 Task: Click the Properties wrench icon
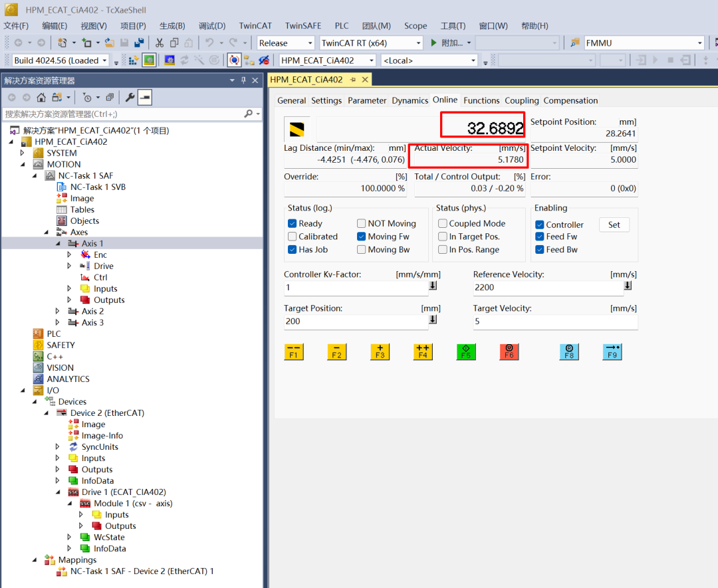tap(130, 98)
